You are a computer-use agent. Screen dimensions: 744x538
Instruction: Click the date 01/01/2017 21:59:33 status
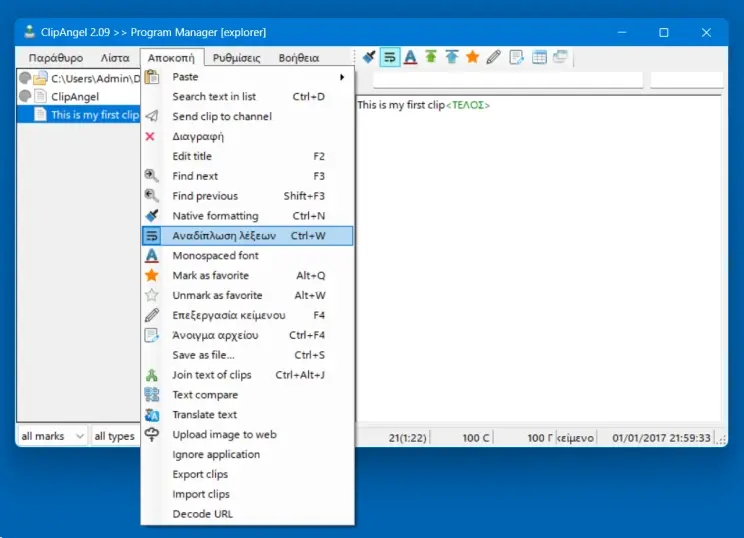(x=661, y=438)
